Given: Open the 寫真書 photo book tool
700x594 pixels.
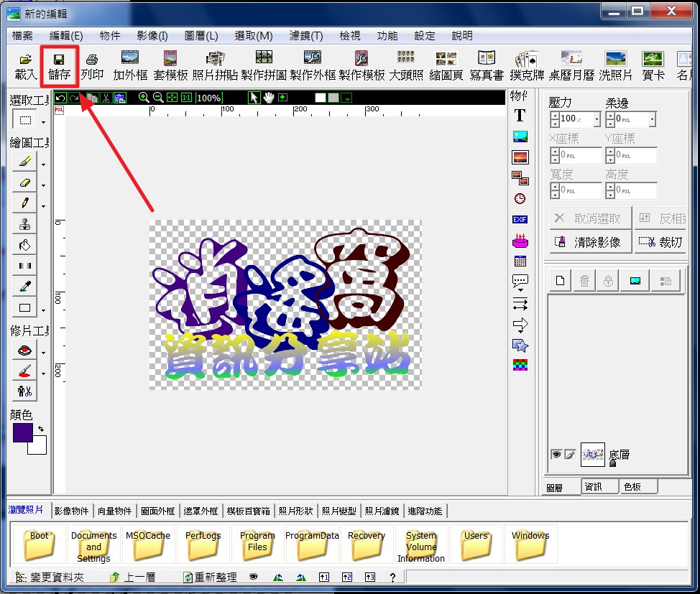Looking at the screenshot, I should pos(487,67).
